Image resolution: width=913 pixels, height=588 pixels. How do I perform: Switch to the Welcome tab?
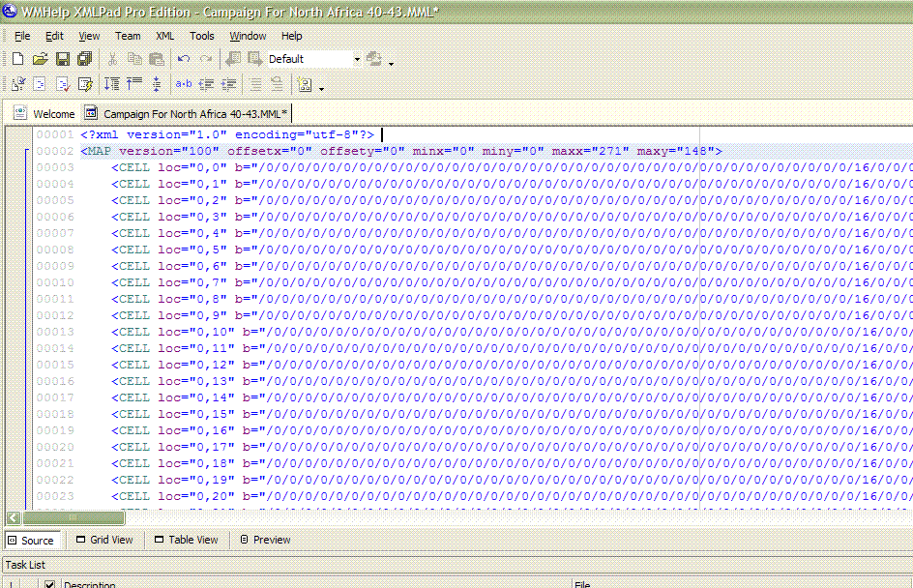[x=44, y=113]
